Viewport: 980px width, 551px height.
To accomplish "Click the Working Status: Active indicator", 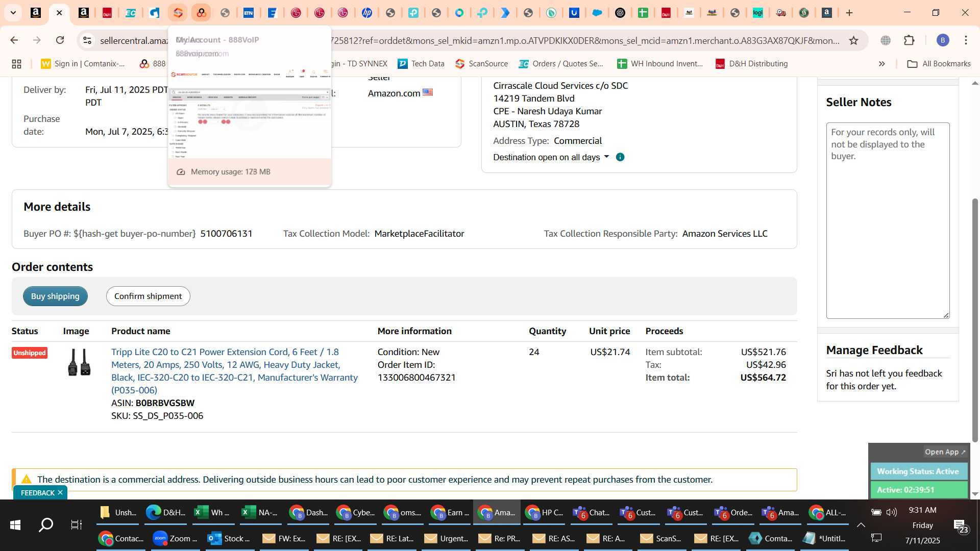I will (918, 471).
